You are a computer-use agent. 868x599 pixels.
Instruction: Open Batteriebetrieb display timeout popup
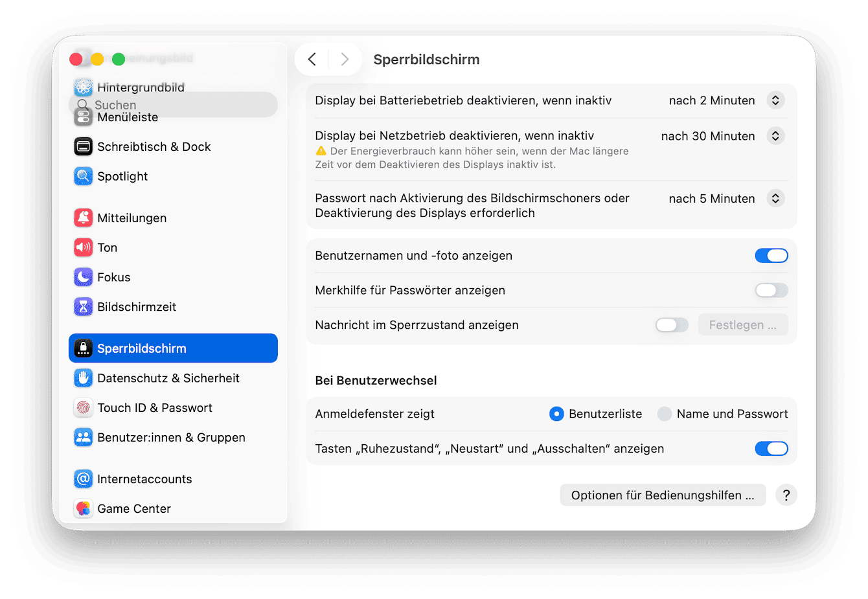click(775, 100)
